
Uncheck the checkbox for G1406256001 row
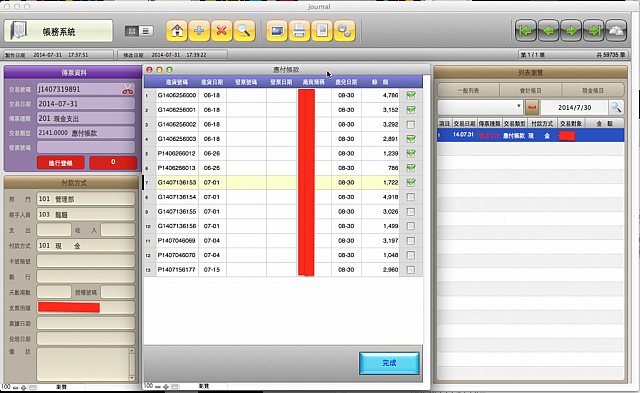coord(411,110)
